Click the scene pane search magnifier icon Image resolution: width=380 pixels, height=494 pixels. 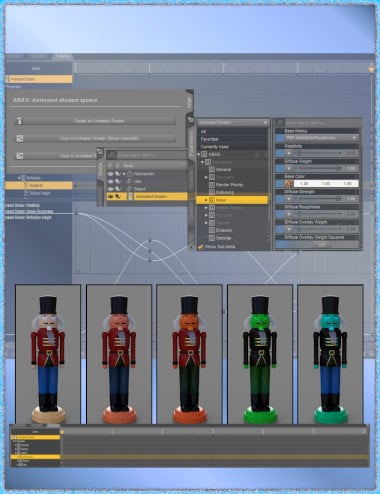(x=112, y=155)
